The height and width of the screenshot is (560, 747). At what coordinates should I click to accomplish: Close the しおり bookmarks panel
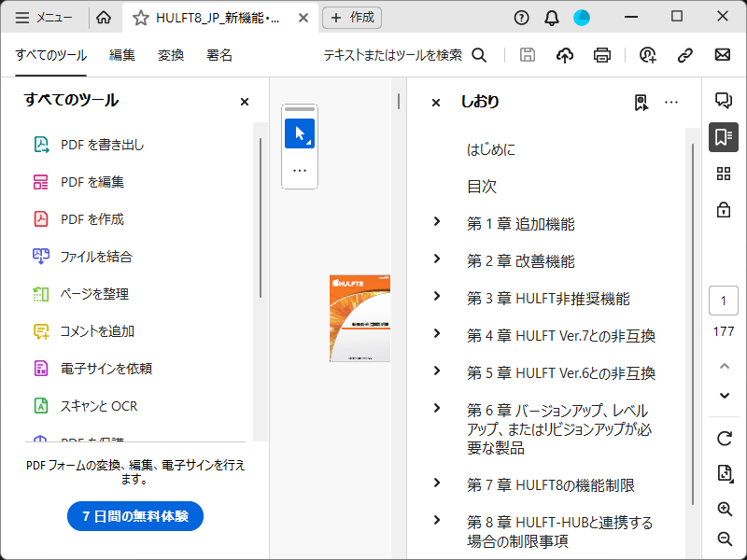point(436,103)
